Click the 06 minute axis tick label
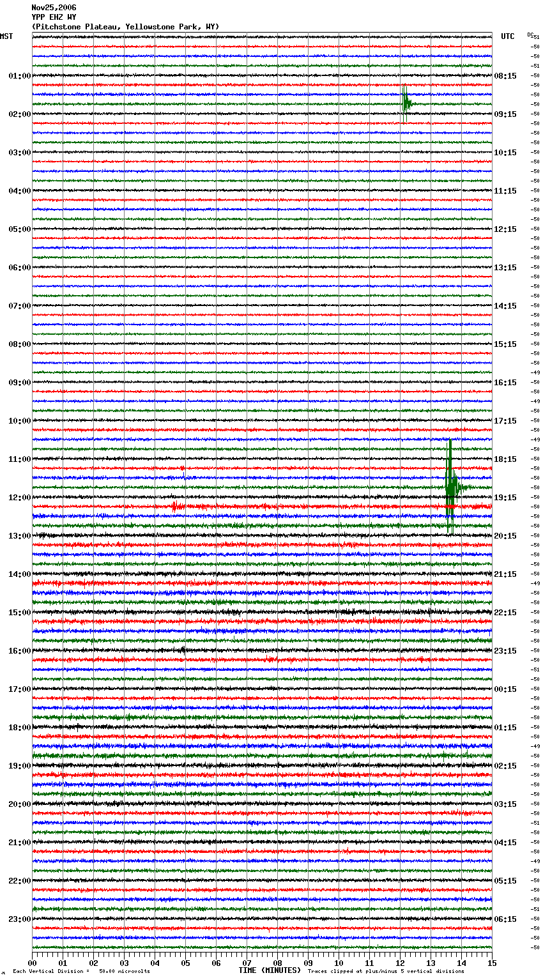This screenshot has height=980, width=543. 217,963
